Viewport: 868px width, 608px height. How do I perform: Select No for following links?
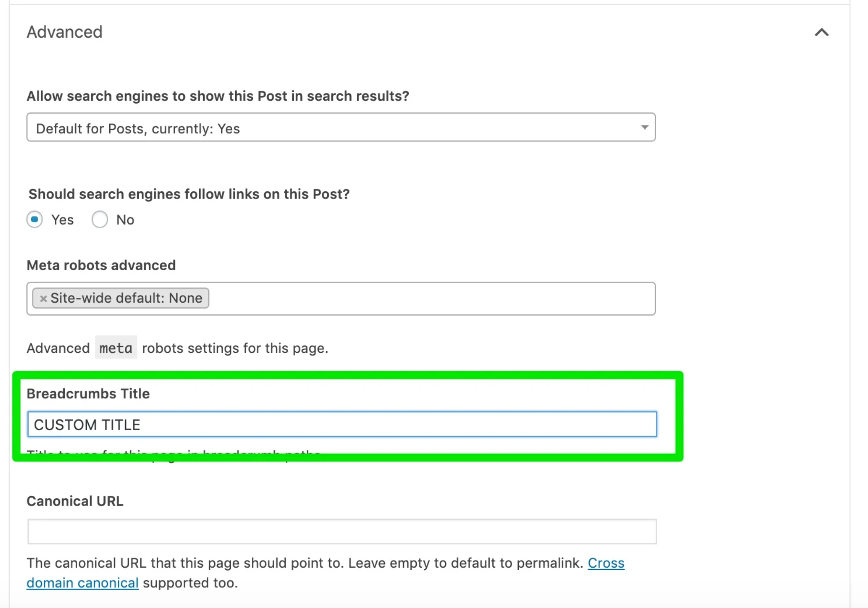pyautogui.click(x=100, y=219)
